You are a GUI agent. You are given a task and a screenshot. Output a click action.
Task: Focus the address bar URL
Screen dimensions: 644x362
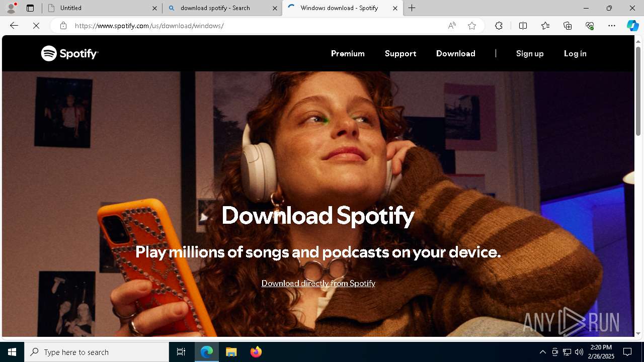149,26
